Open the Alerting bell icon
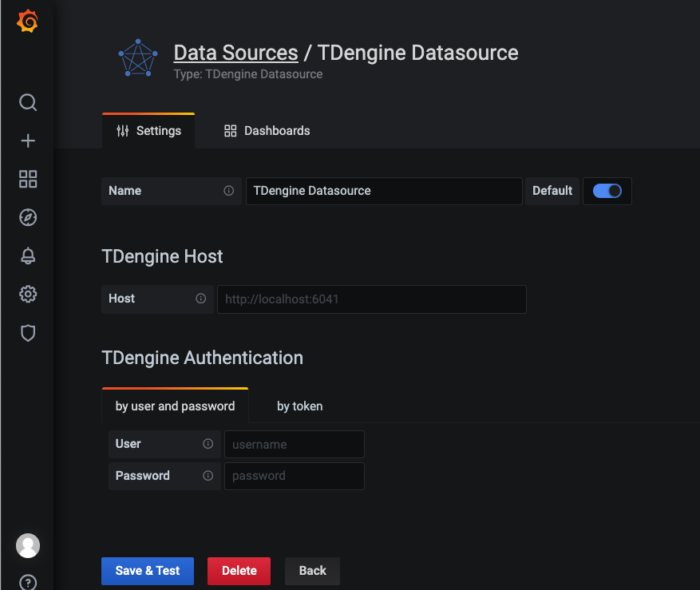700x590 pixels. pyautogui.click(x=28, y=256)
